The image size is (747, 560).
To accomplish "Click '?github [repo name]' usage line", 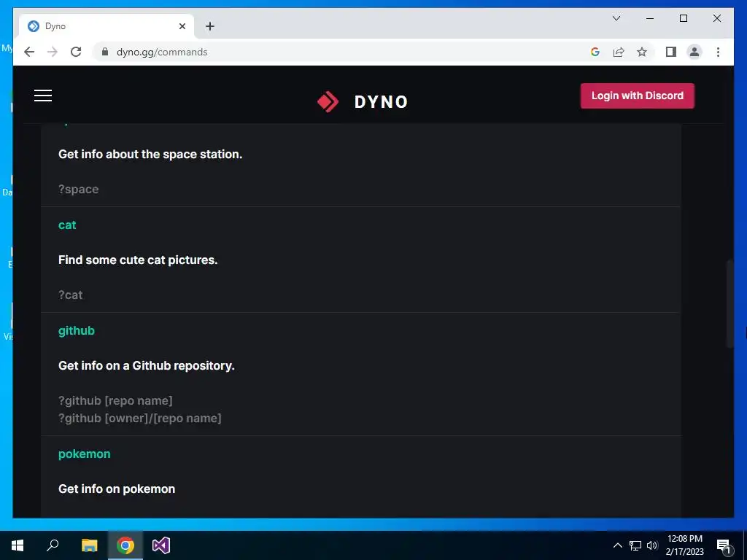I will [115, 400].
